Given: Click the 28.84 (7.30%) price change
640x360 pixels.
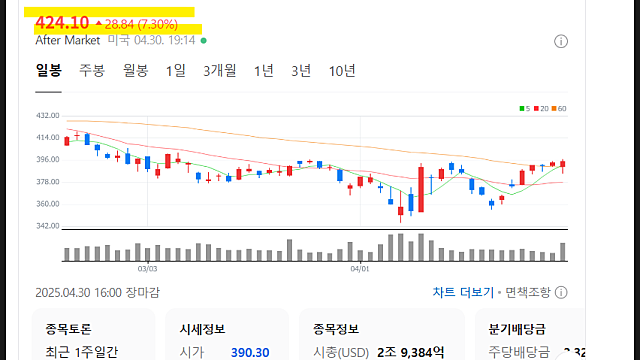Looking at the screenshot, I should (x=137, y=24).
